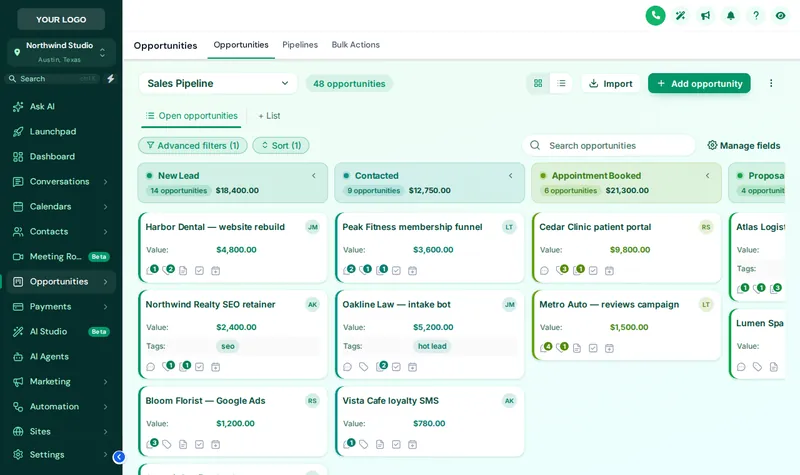
Task: Switch to the Bulk Actions tab
Action: click(356, 45)
